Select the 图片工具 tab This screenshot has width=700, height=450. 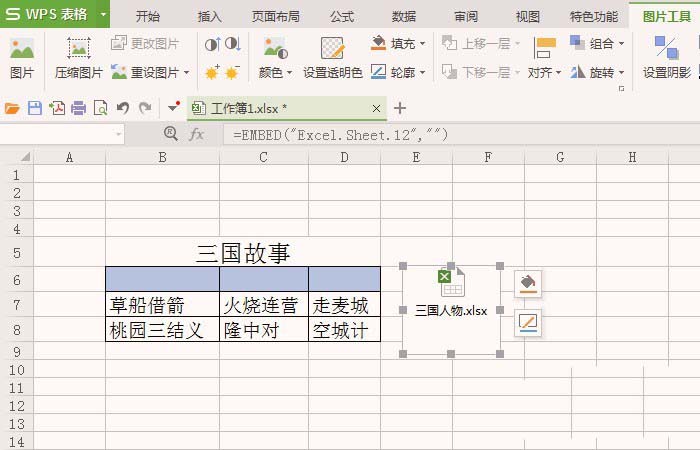[667, 17]
